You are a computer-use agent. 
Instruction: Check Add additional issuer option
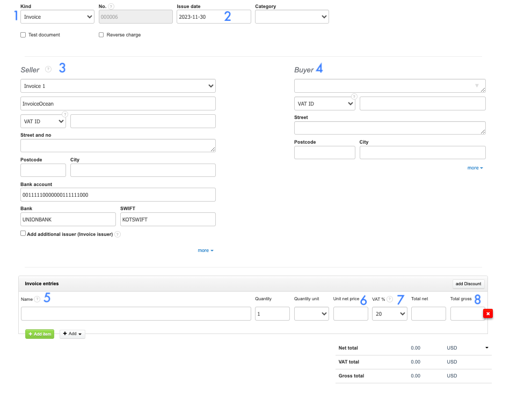(23, 234)
